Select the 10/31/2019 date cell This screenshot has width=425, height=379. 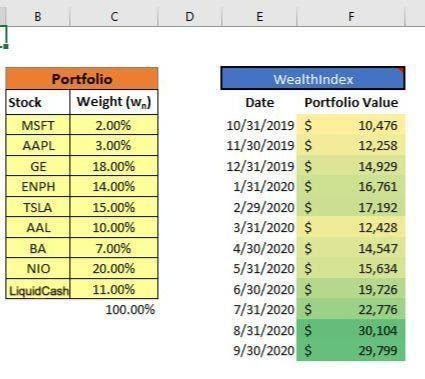click(x=260, y=125)
